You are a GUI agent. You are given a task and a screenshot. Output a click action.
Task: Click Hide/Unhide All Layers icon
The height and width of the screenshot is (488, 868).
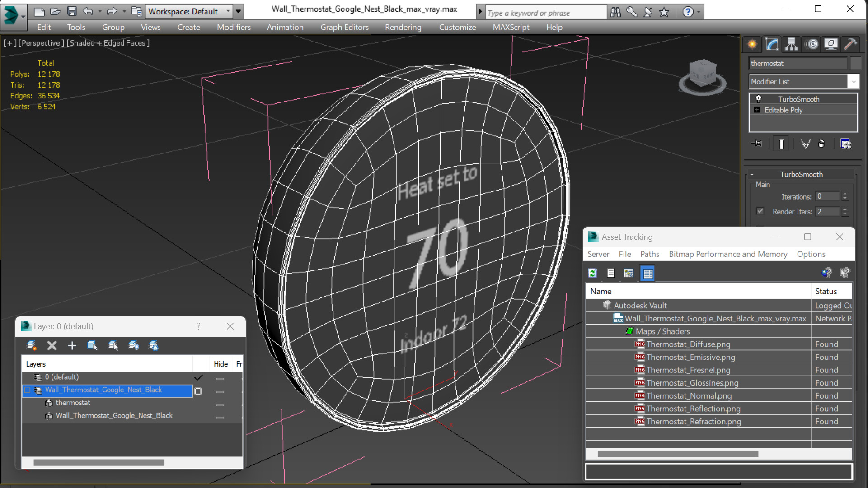tap(133, 345)
